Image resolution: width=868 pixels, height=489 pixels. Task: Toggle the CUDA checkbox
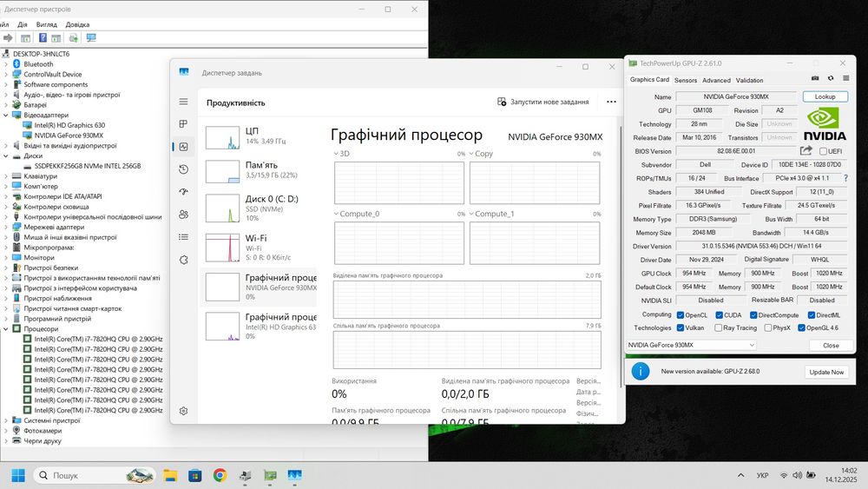[719, 315]
